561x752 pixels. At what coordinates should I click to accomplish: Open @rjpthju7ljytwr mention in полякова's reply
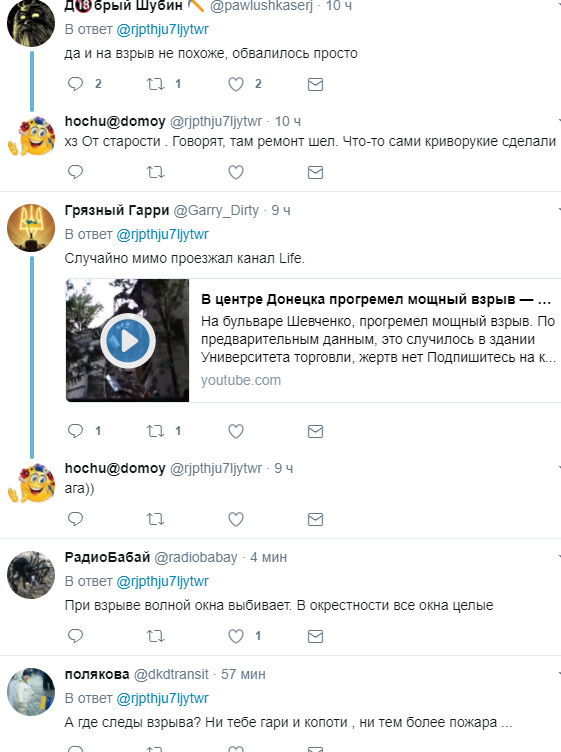tap(163, 698)
